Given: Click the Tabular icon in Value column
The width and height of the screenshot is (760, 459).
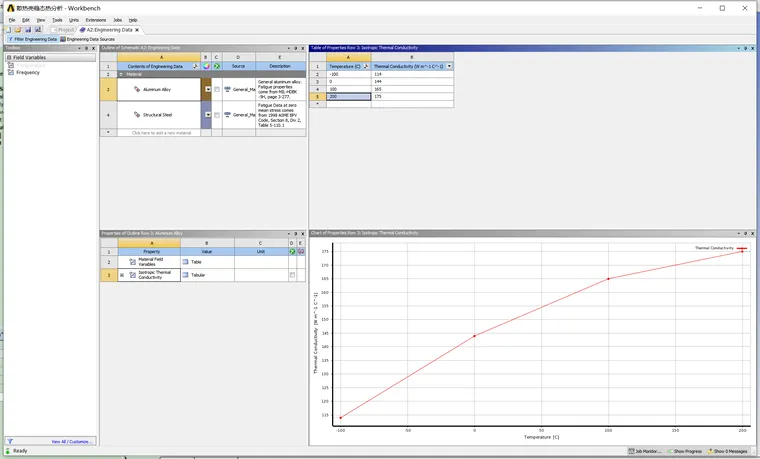Looking at the screenshot, I should tap(185, 275).
